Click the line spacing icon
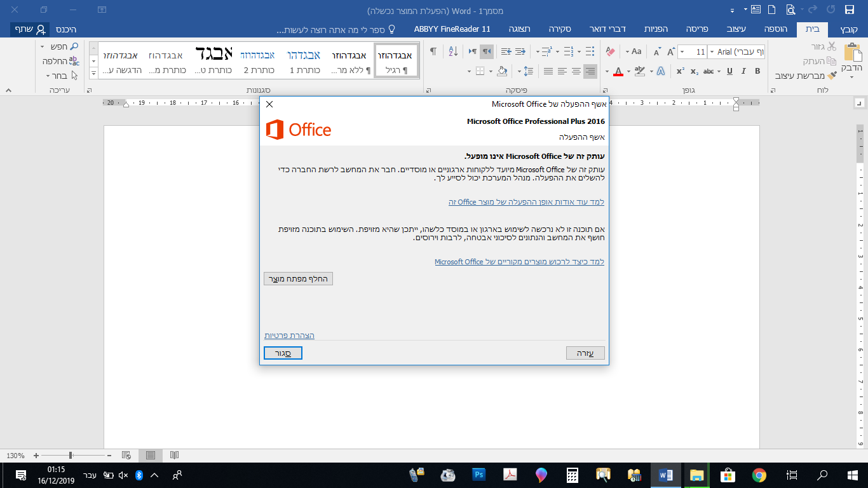868x488 pixels. pos(529,71)
